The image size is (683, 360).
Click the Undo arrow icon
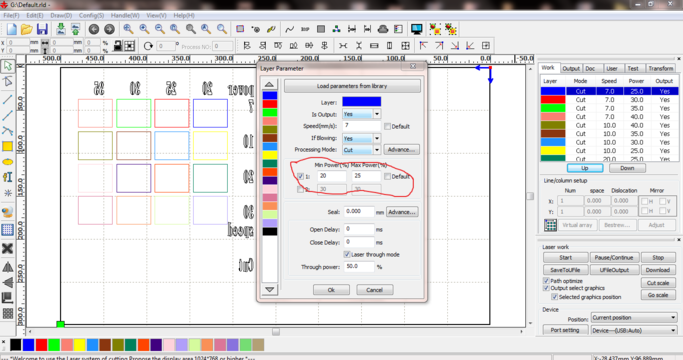click(x=94, y=29)
